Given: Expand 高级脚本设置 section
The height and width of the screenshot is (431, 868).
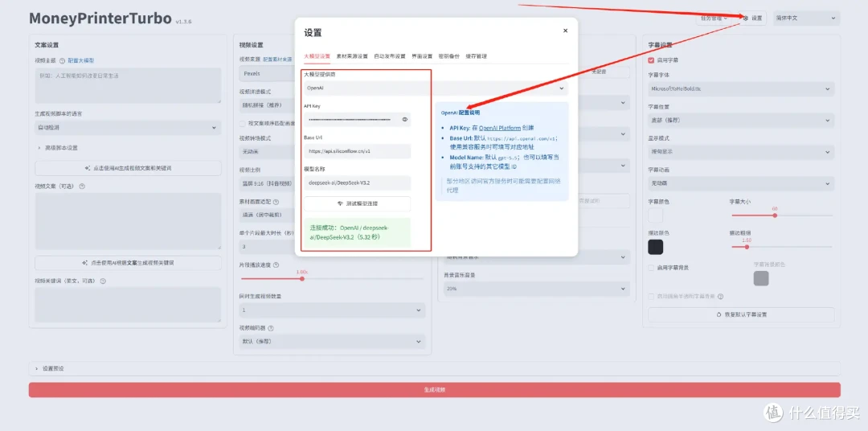Looking at the screenshot, I should point(58,148).
